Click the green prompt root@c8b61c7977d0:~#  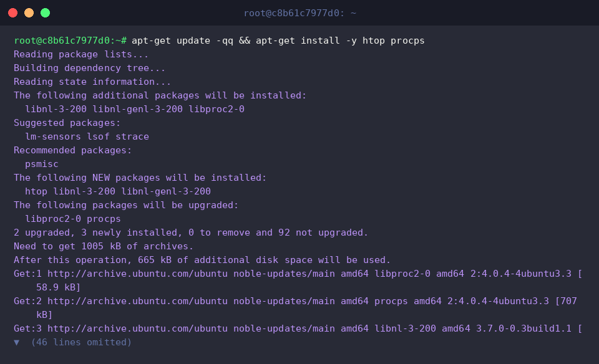[x=71, y=41]
